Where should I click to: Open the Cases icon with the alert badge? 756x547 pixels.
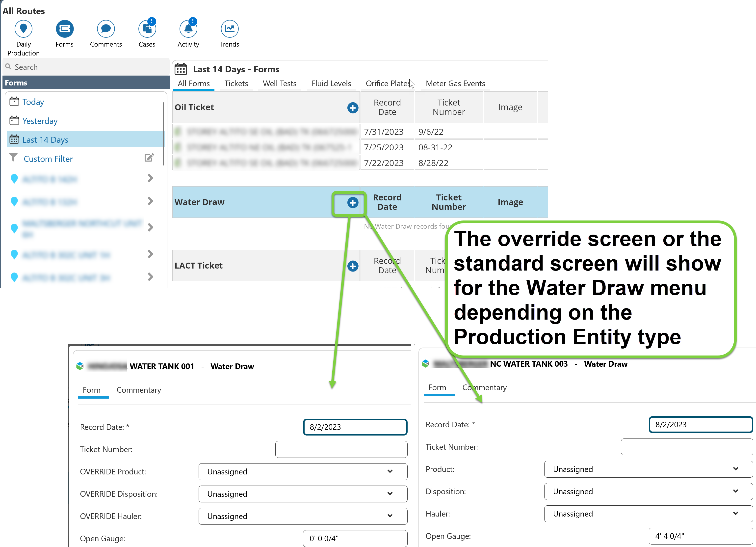pos(147,29)
